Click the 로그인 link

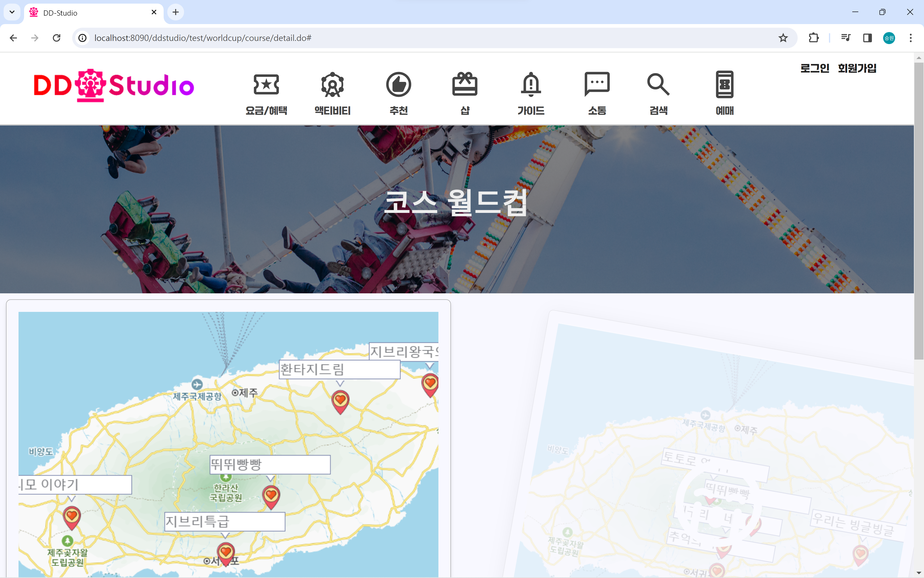815,68
